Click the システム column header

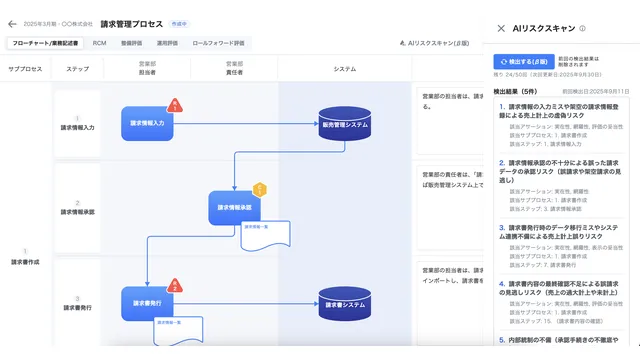pos(345,69)
